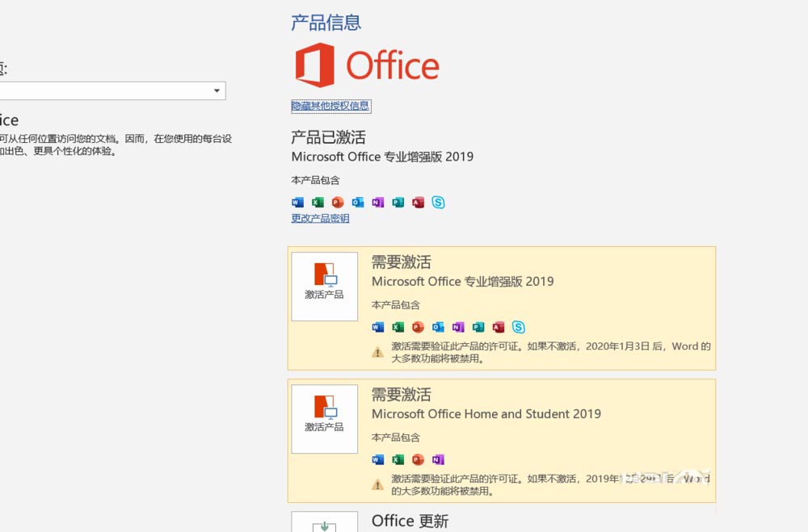Screen dimensions: 808x532
Task: Click Word icon in Home and Student box
Action: (377, 459)
